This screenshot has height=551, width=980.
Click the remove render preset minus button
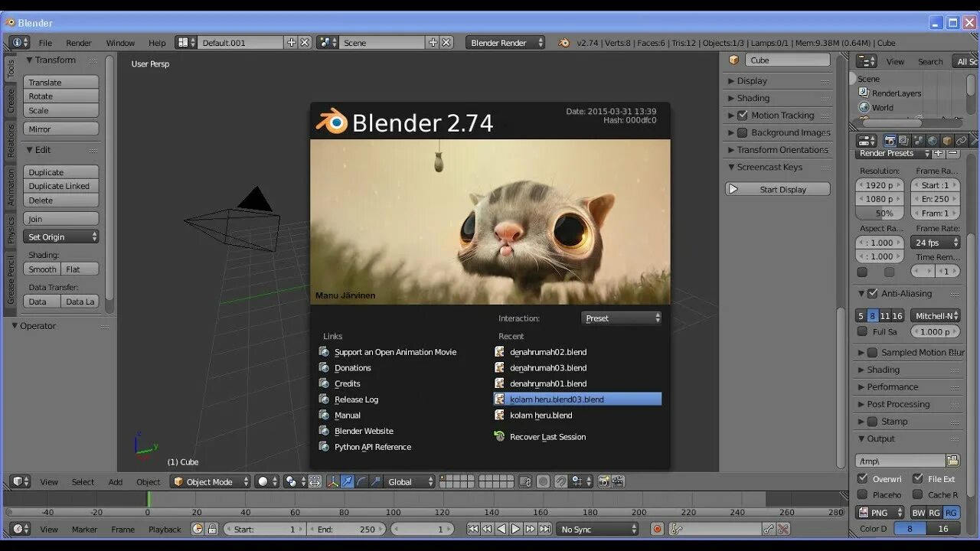click(x=952, y=153)
